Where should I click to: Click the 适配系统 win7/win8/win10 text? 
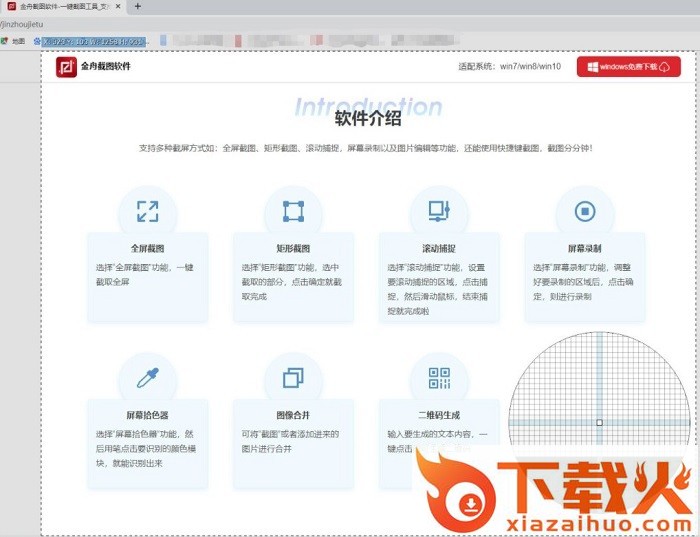[509, 67]
